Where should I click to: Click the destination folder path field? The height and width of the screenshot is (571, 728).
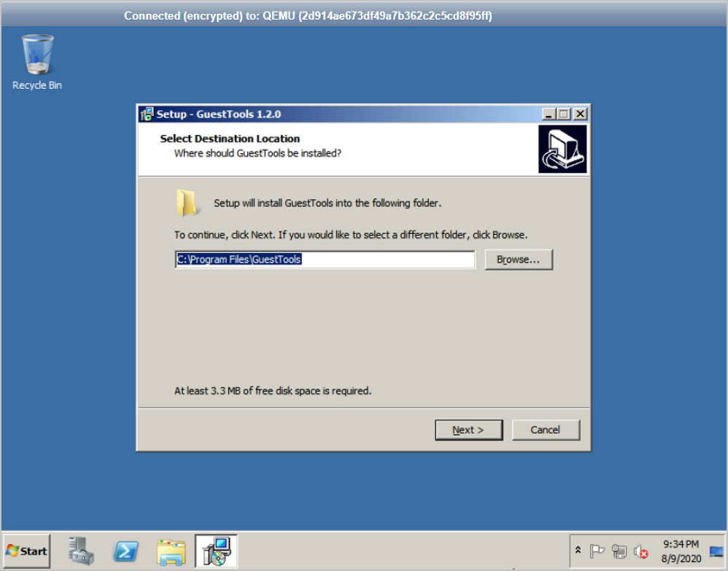325,260
